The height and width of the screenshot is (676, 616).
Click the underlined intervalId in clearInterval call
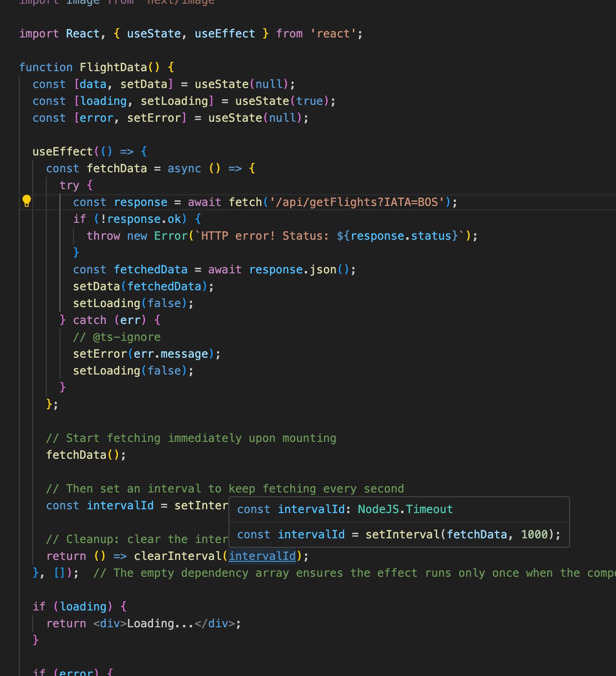(262, 556)
